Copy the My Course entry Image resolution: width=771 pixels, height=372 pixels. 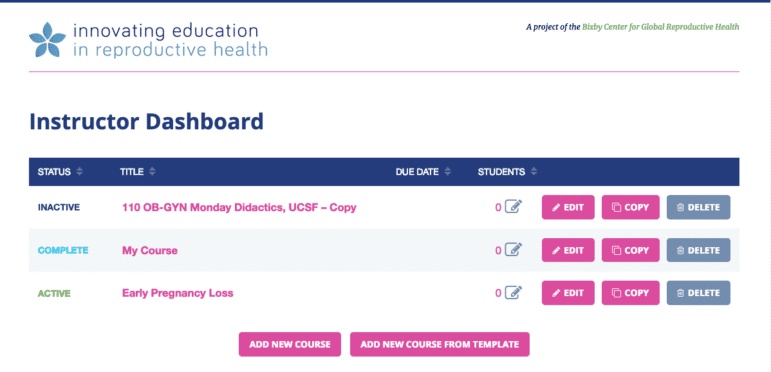coord(630,250)
